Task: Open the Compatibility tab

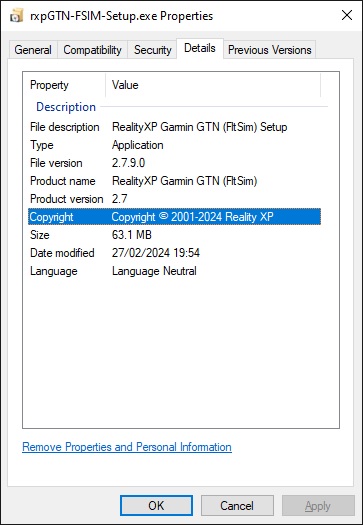Action: tap(92, 50)
